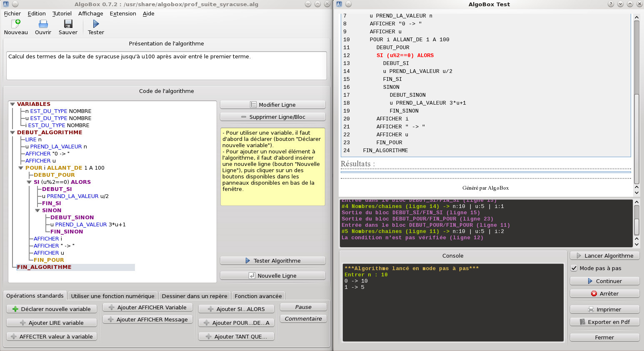Click the algorithm presentation text field
The width and height of the screenshot is (644, 351).
pyautogui.click(x=166, y=65)
